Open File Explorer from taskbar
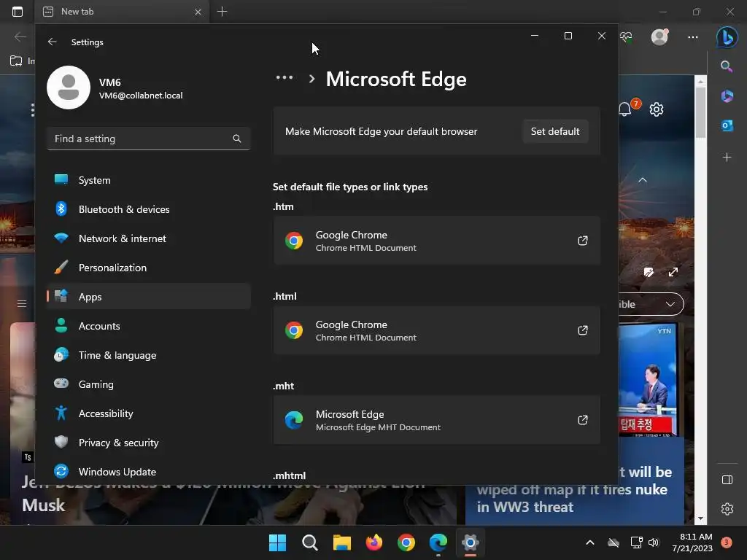The image size is (747, 560). (x=342, y=542)
